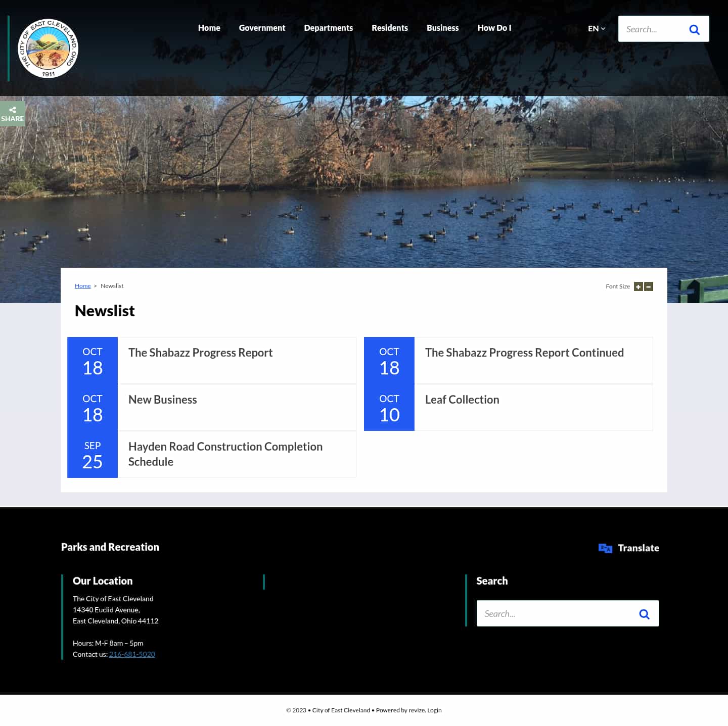
Task: Select the Residents menu item
Action: [389, 28]
